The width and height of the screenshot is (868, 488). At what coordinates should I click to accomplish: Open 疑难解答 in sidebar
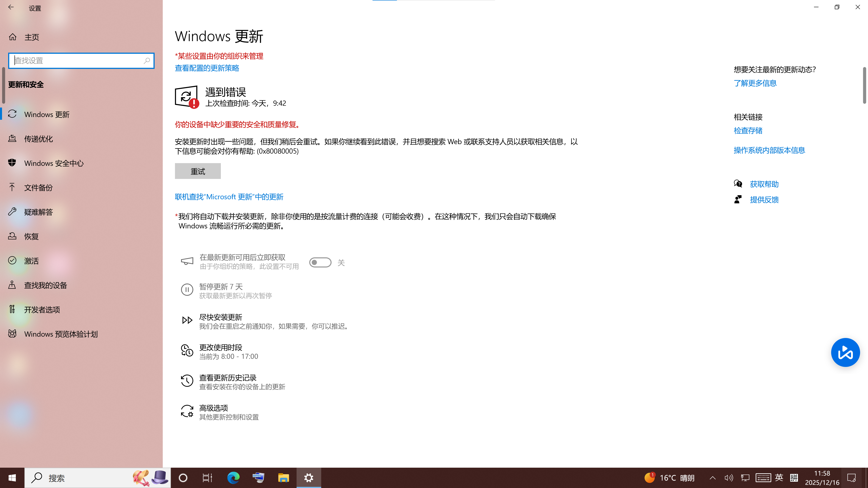[x=81, y=212]
